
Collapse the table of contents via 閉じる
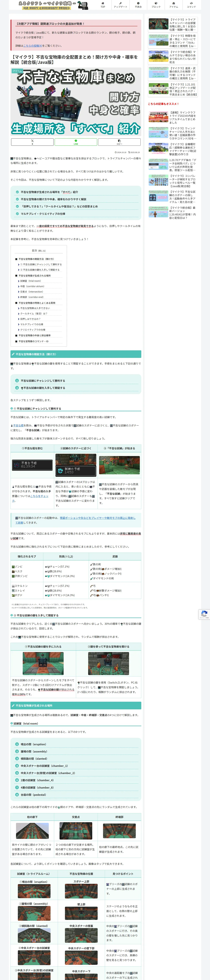pyautogui.click(x=42, y=251)
